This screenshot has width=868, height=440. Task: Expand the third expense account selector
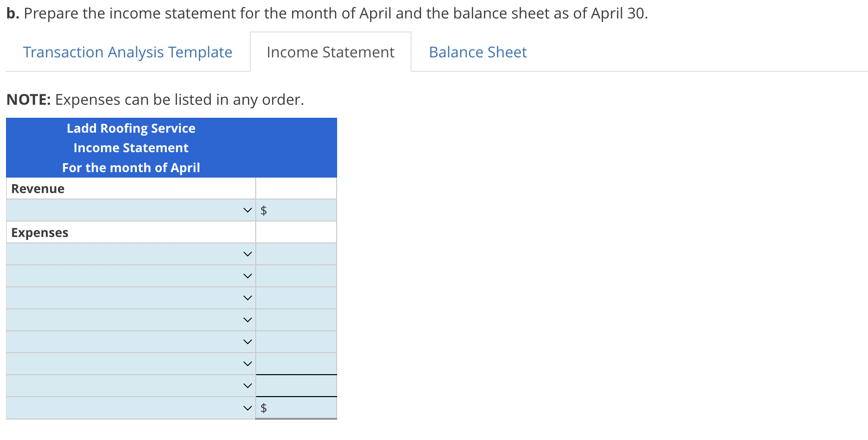coord(247,297)
